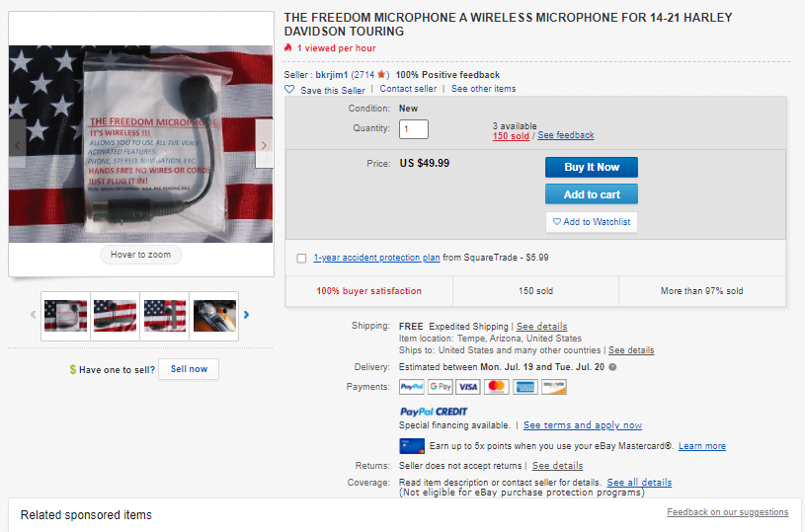Click the PayPal Credit logo
The width and height of the screenshot is (805, 532).
point(434,412)
